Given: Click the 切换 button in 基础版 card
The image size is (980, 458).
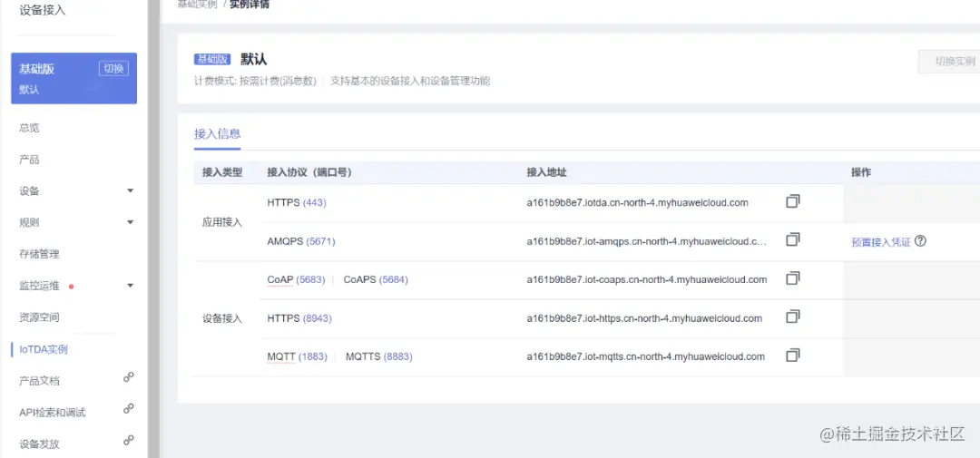Looking at the screenshot, I should click(113, 69).
